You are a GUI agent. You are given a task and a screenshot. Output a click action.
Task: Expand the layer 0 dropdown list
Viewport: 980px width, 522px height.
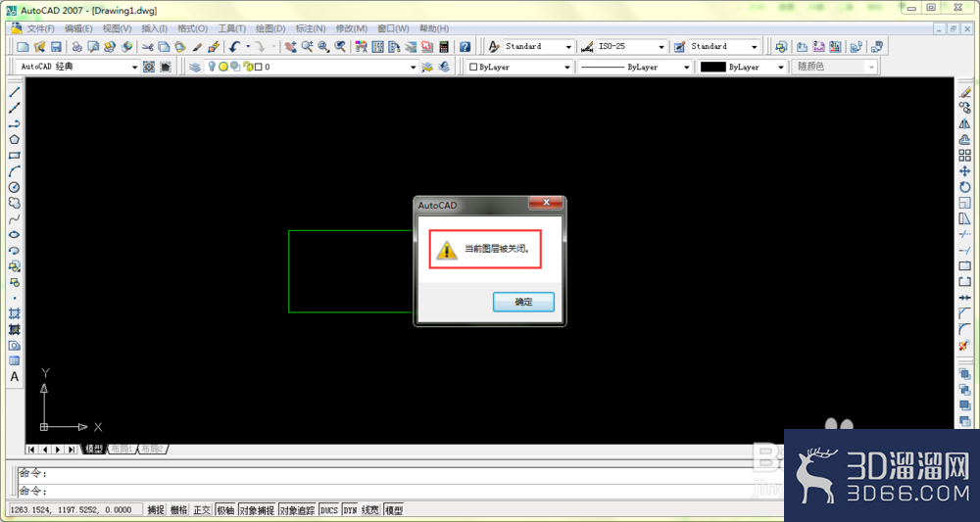[x=414, y=67]
